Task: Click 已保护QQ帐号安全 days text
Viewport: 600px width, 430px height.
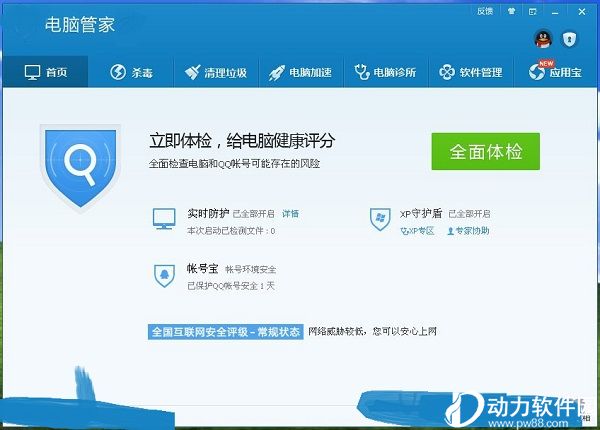Action: (231, 286)
